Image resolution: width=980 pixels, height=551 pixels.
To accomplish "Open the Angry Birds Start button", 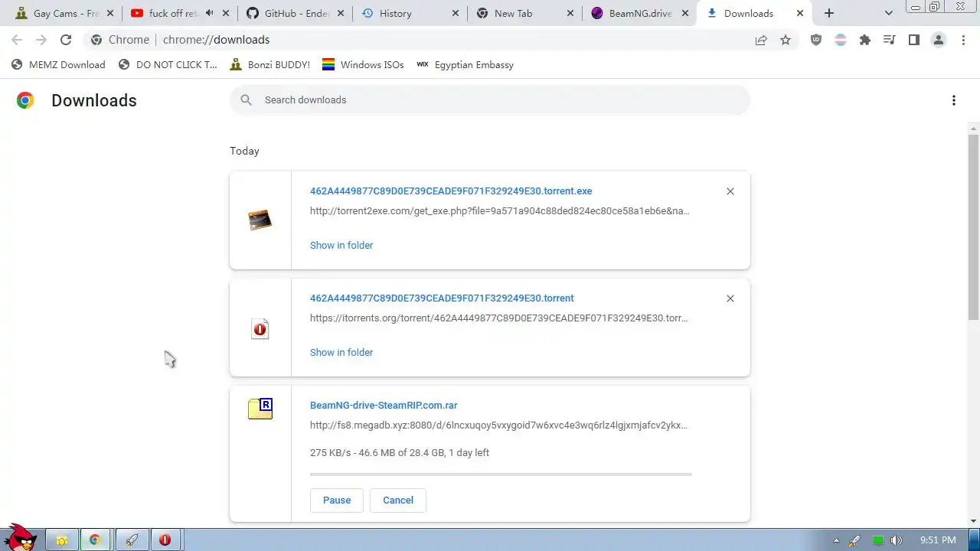I will click(21, 538).
